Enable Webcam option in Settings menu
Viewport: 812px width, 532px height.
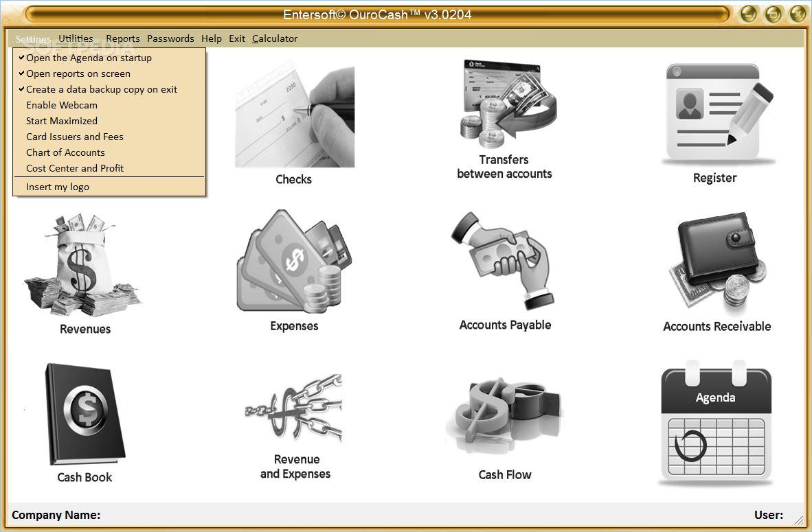109,105
